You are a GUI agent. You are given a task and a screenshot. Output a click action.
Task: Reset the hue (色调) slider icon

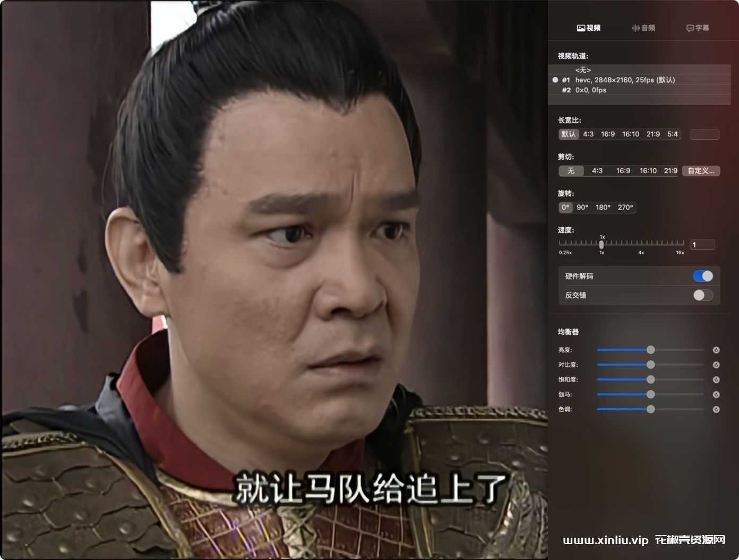point(716,409)
